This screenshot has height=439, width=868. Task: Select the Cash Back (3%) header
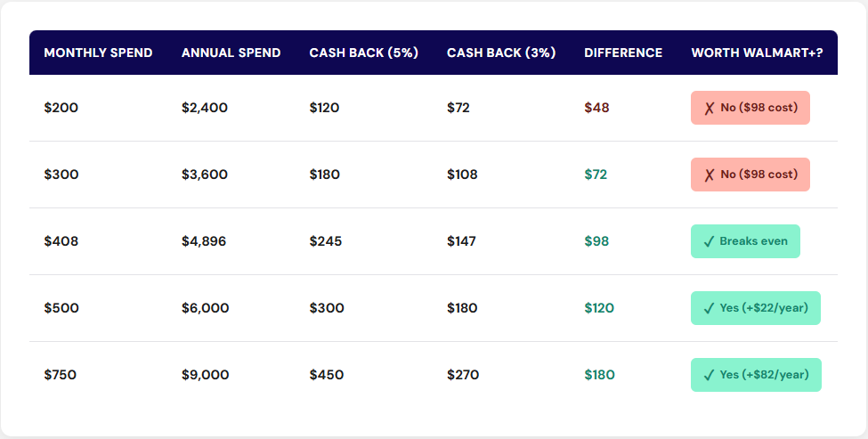pos(501,53)
